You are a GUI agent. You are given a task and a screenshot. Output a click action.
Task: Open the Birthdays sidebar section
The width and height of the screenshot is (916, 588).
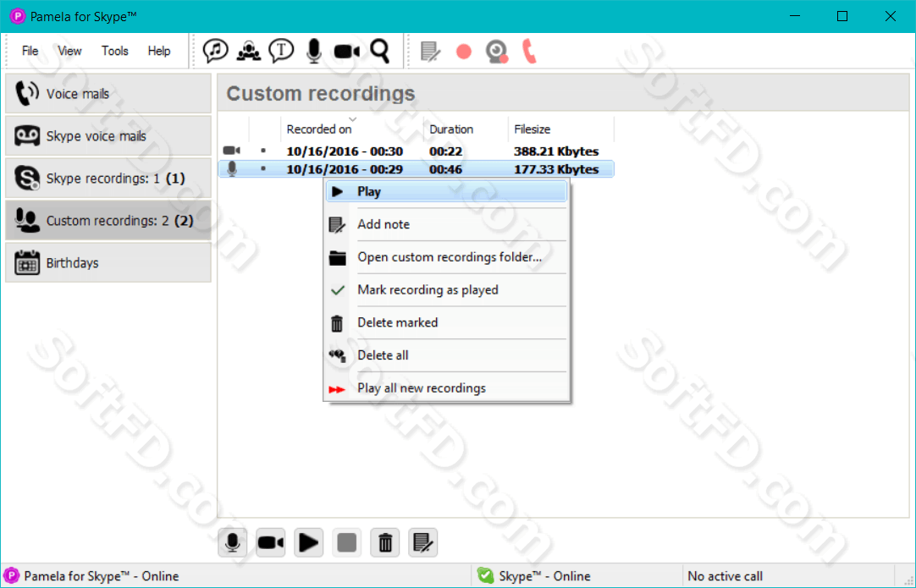point(108,263)
